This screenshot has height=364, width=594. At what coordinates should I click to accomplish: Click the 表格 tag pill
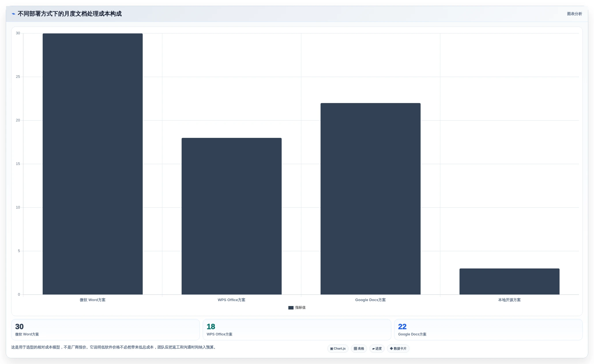[359, 349]
